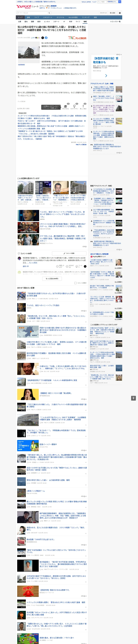Share the top comment on X
Viewport: 138px width, 644px height.
coord(85,266)
